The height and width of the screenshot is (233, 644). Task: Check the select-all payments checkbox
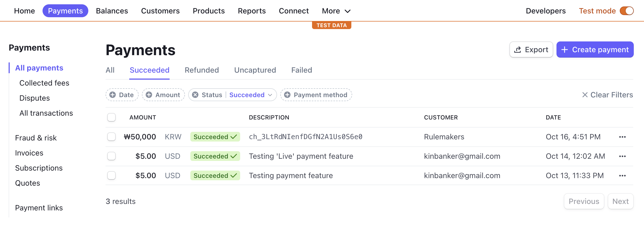pos(111,118)
